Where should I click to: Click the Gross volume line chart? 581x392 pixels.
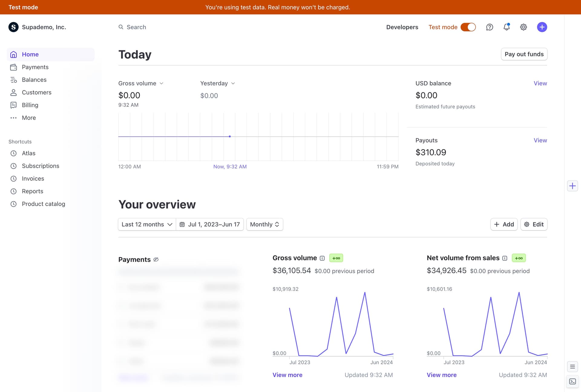333,324
